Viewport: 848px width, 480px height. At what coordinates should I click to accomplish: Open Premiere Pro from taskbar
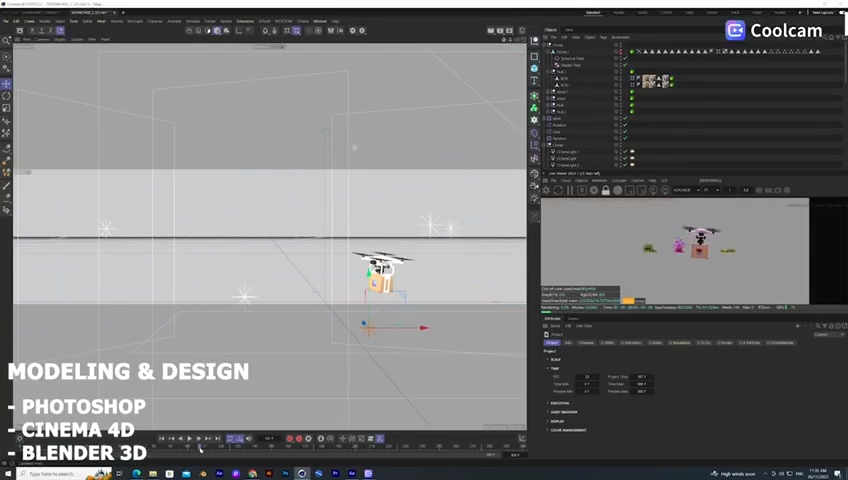tap(335, 474)
